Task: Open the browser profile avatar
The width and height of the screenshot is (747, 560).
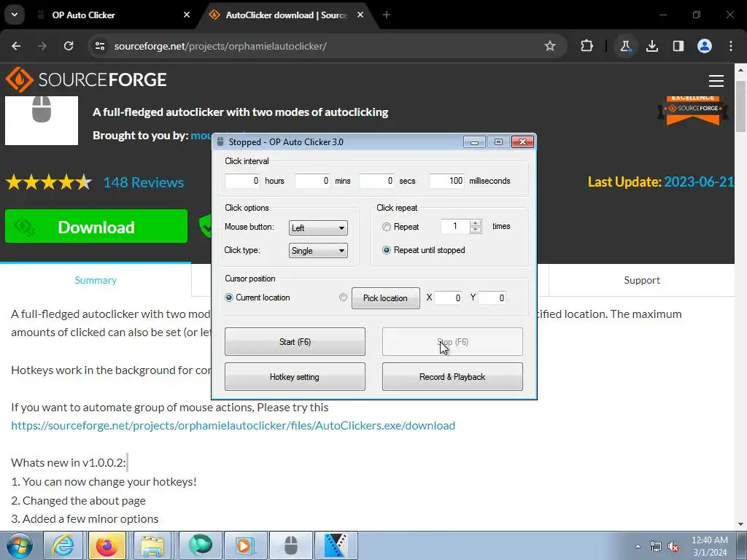Action: pyautogui.click(x=705, y=46)
